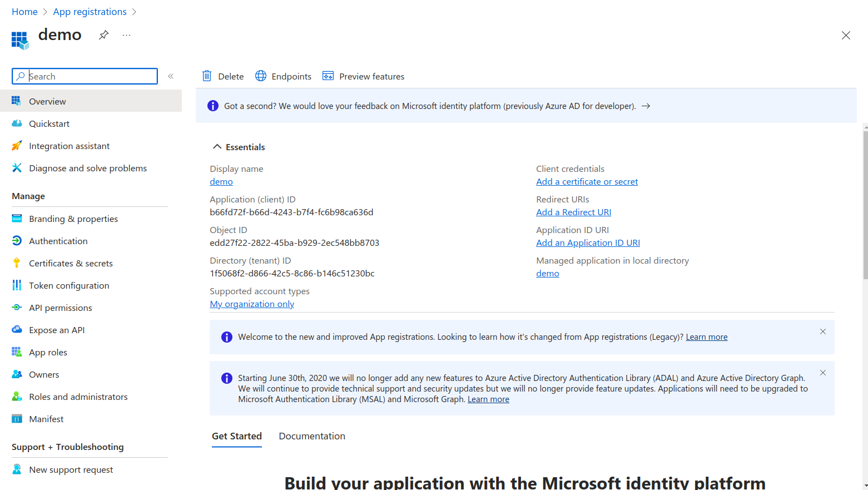Image resolution: width=868 pixels, height=490 pixels.
Task: Click the Quickstart cloud icon
Action: click(17, 123)
